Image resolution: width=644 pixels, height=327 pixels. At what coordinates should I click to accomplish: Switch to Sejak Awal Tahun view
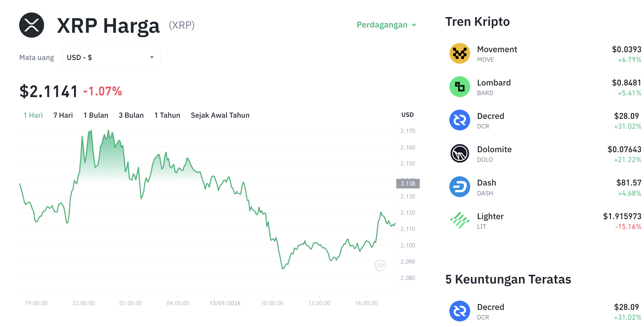(220, 115)
